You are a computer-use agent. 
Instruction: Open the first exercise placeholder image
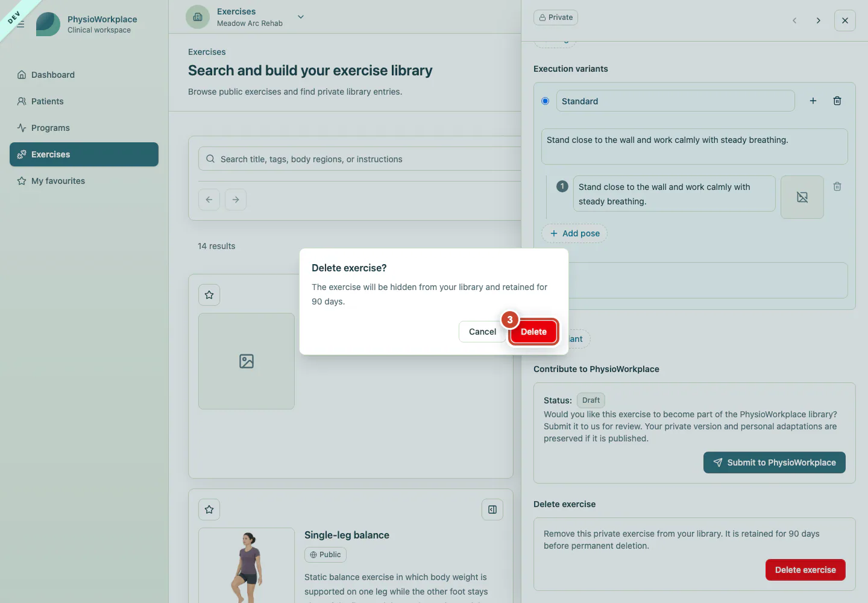(247, 361)
